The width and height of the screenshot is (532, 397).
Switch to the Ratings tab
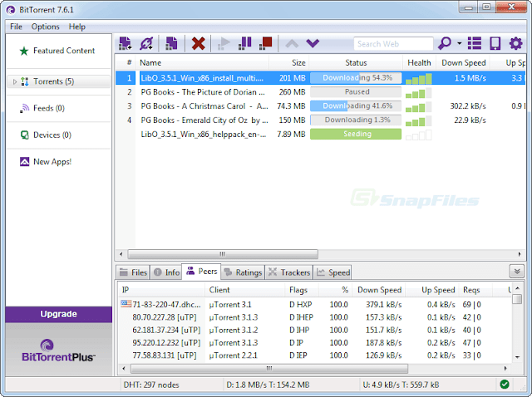pos(243,272)
